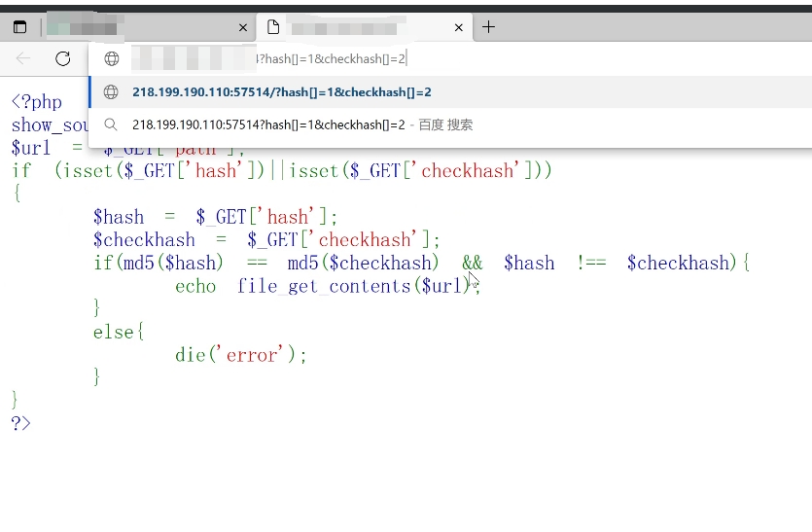812x532 pixels.
Task: Click the closing '?>' PHP tag
Action: [x=20, y=423]
